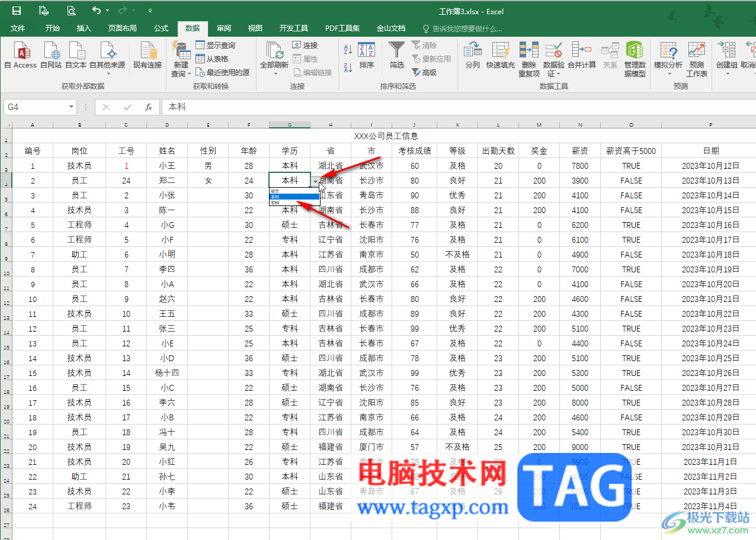Click Tell me what you want search box
756x540 pixels.
point(462,28)
